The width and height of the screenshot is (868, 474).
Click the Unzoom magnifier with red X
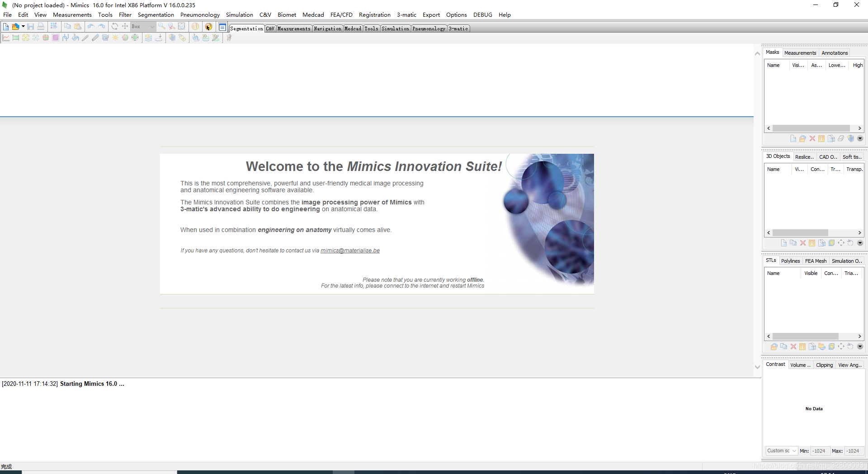click(x=172, y=27)
